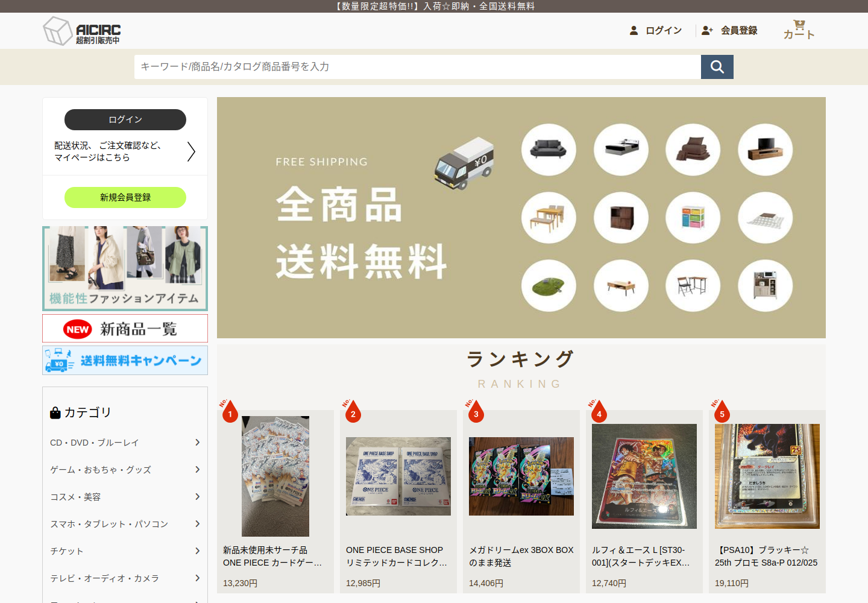Focus the keyword search input field
The image size is (868, 603).
tap(418, 67)
